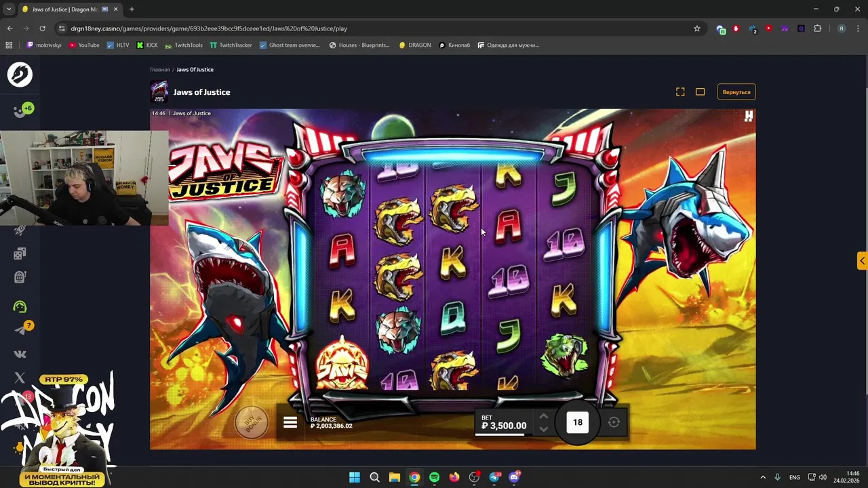868x488 pixels.
Task: Open the mokrivskyi bookmark
Action: tap(44, 45)
